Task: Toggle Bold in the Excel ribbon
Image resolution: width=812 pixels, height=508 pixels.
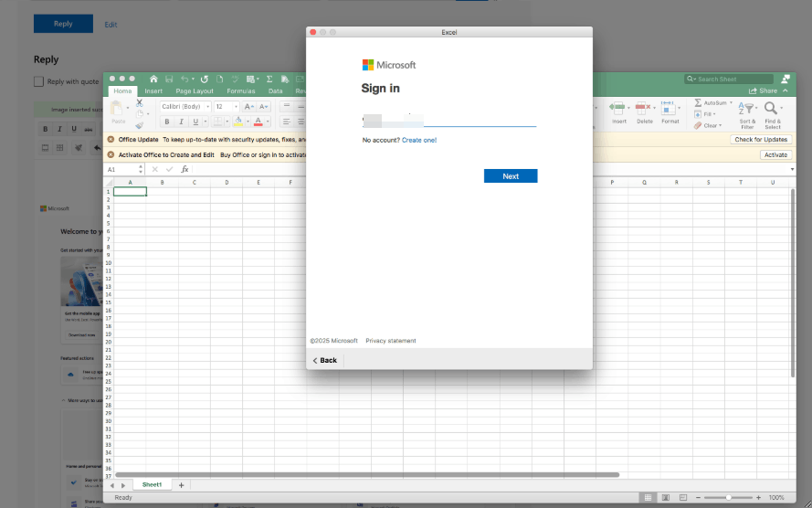Action: click(x=167, y=122)
